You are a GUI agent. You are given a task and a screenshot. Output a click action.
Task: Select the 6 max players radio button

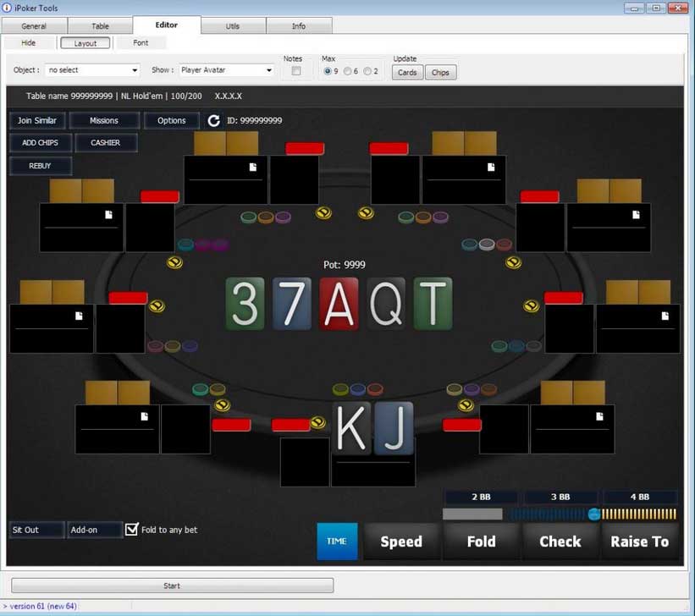(x=348, y=71)
